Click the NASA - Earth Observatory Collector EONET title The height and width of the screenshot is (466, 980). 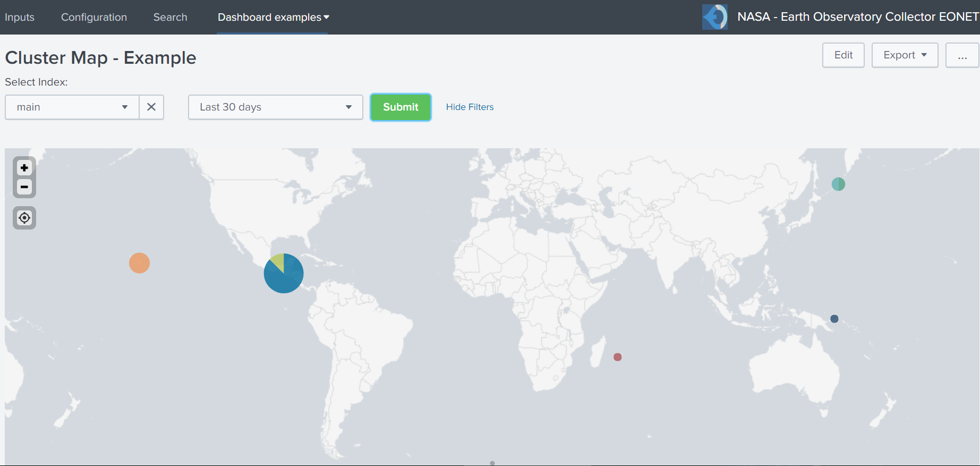[x=858, y=17]
